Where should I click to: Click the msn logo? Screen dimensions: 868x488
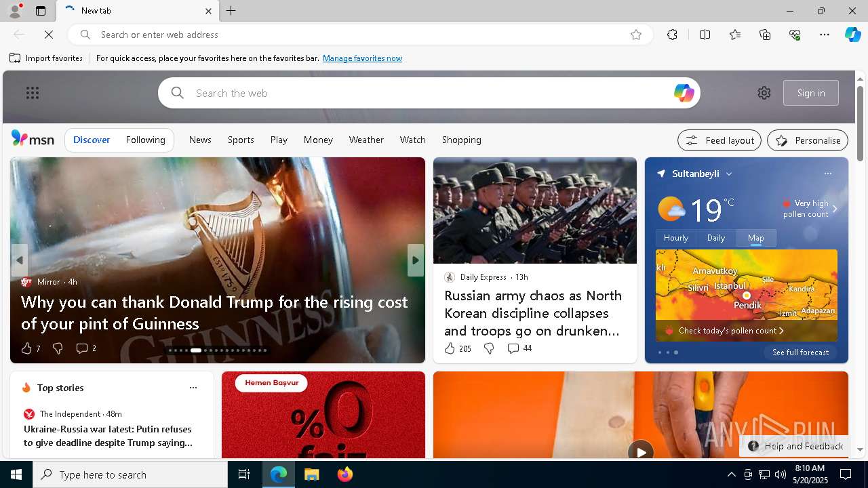click(33, 139)
